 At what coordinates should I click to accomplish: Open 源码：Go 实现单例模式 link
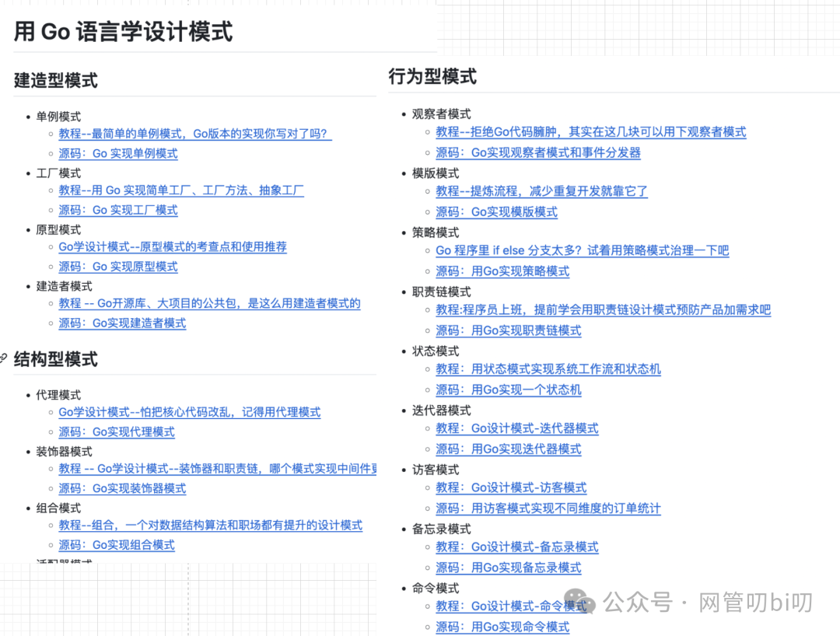[118, 154]
